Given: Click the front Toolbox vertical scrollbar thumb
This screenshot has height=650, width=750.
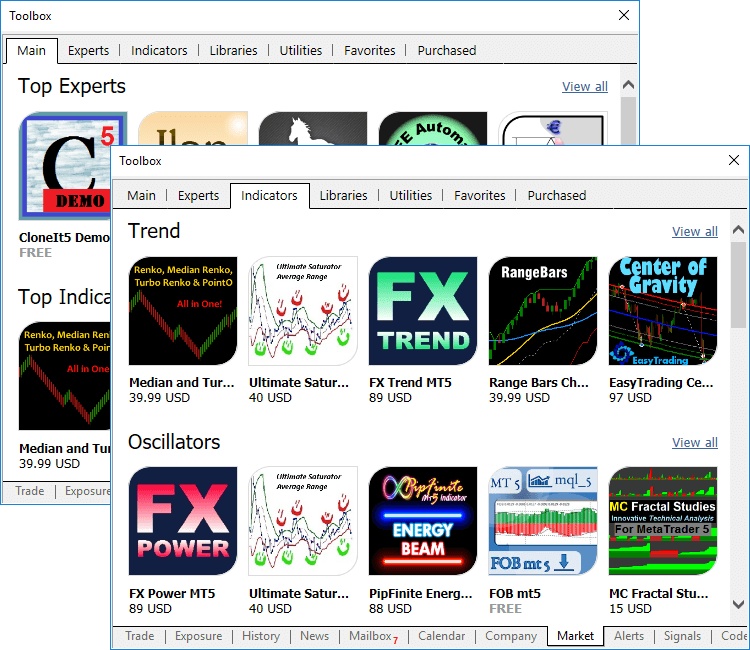Looking at the screenshot, I should click(739, 285).
